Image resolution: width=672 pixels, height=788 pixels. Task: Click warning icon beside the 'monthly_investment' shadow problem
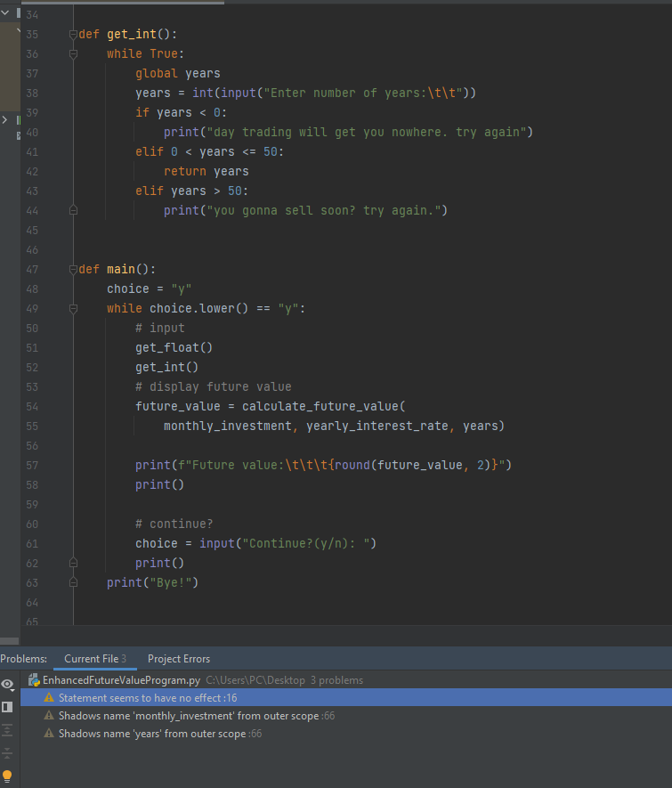pos(49,715)
